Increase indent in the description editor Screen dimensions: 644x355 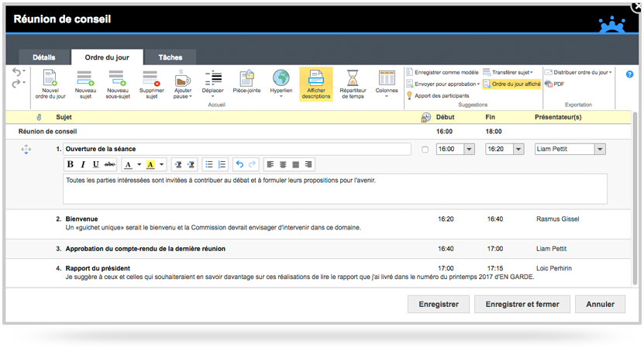tap(191, 164)
